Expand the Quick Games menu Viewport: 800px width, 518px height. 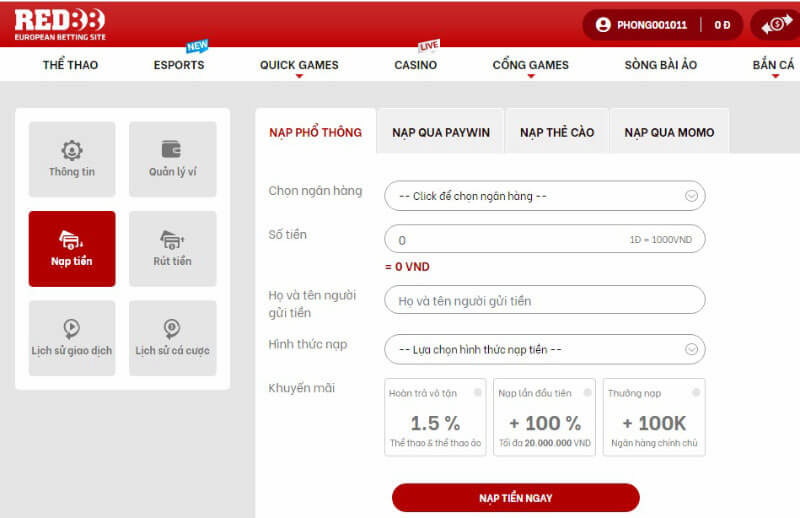click(x=299, y=65)
